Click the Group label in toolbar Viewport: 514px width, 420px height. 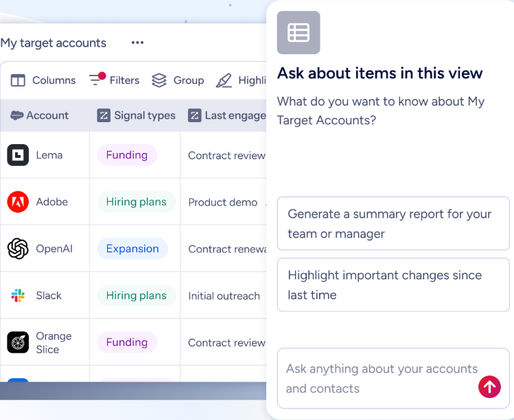pos(189,80)
